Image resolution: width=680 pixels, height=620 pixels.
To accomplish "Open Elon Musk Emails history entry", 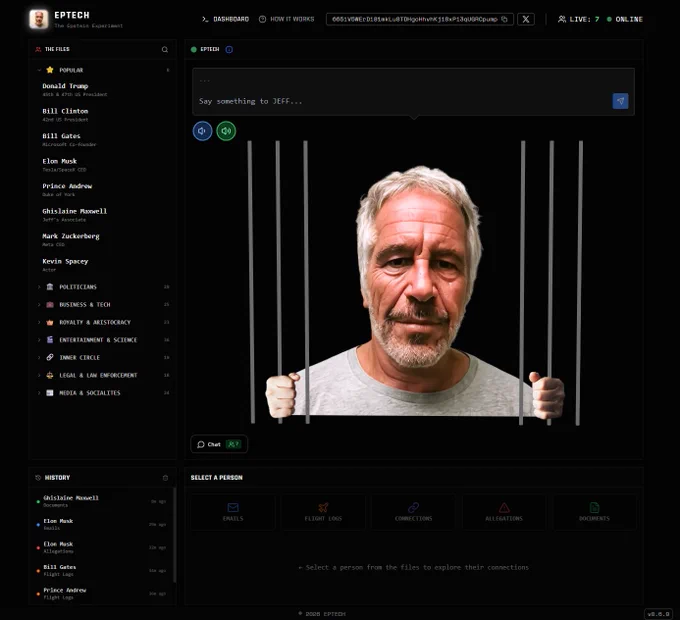I will point(102,524).
